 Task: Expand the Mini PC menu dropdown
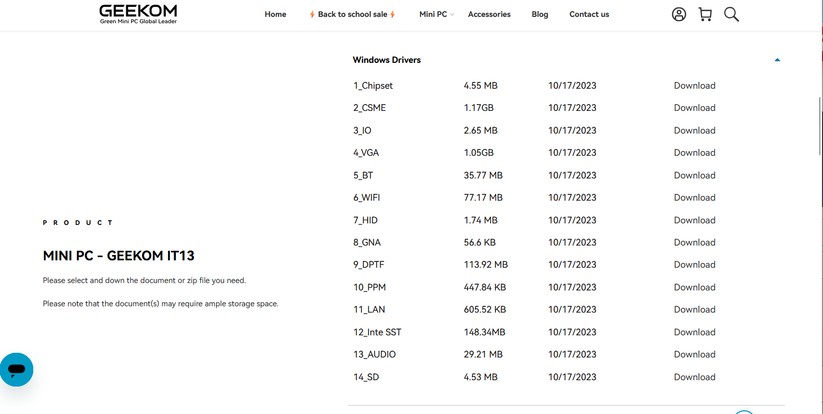coord(436,14)
